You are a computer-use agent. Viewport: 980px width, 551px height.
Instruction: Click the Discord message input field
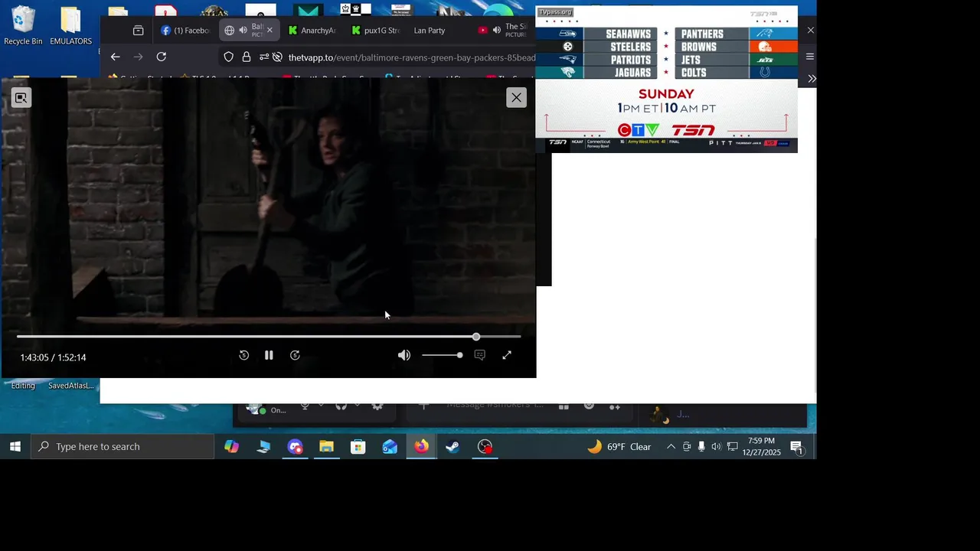tap(494, 406)
